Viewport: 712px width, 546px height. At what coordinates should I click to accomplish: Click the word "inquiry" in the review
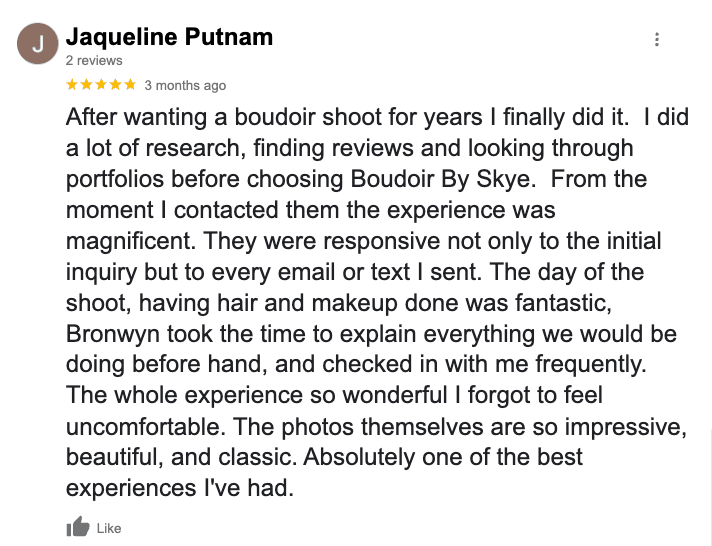point(101,272)
